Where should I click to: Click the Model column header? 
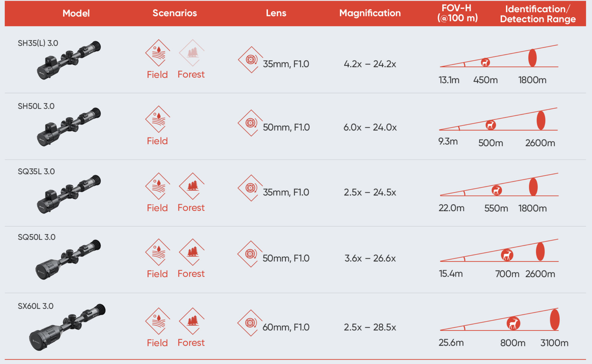76,13
